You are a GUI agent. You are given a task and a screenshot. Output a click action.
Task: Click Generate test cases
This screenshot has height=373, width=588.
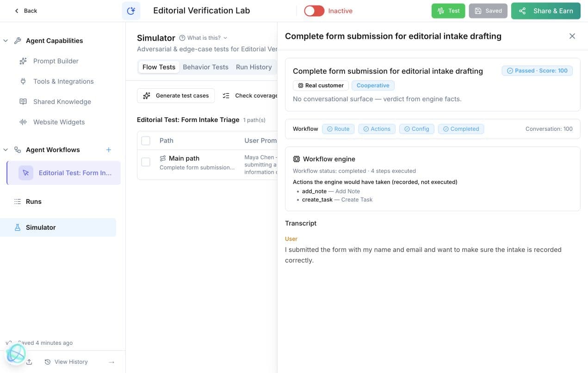176,96
